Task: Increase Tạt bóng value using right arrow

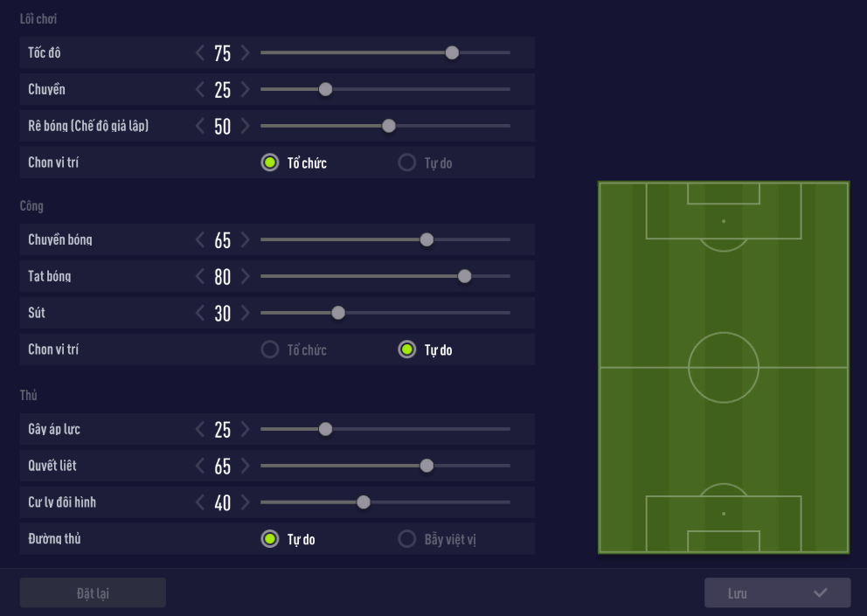Action: pyautogui.click(x=246, y=277)
